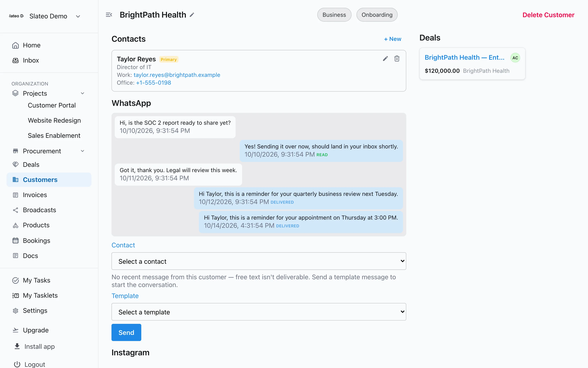Click the Settings gear icon
588x368 pixels.
click(16, 311)
